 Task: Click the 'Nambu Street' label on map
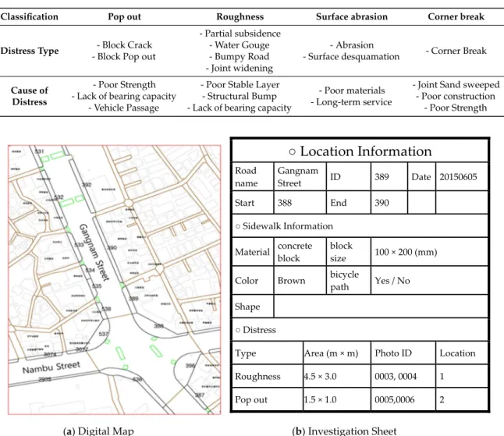[51, 367]
